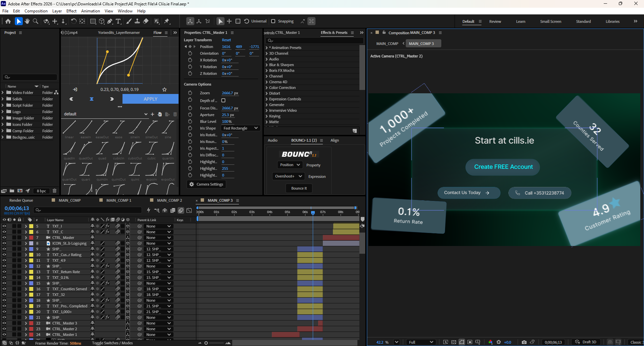The image size is (644, 346).
Task: Select the Zoom tool magnifier
Action: pos(36,21)
